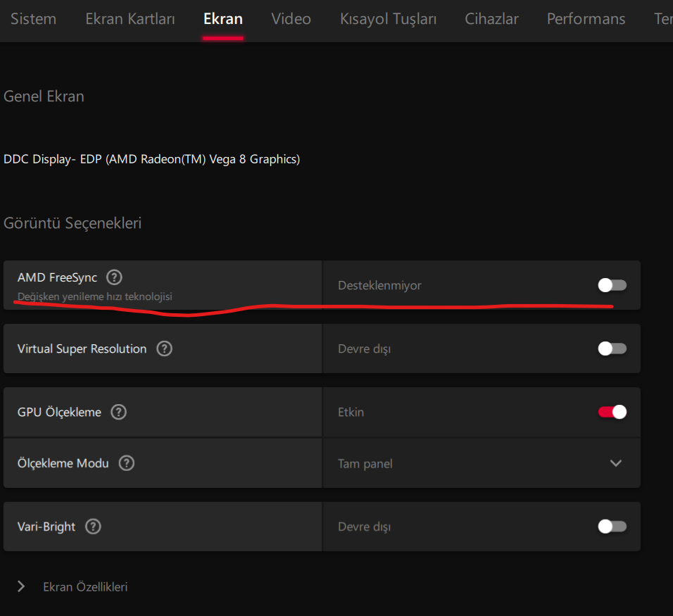Toggle the AMD FreeSync switch
This screenshot has width=673, height=616.
coord(612,285)
